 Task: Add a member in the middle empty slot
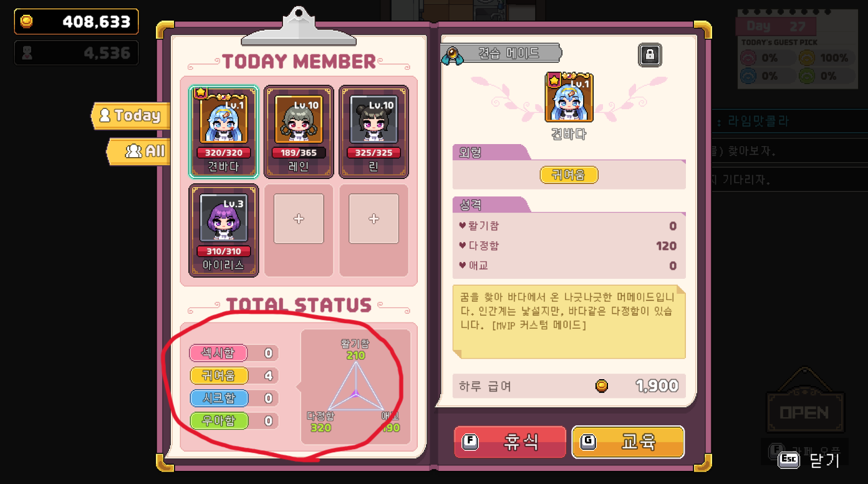(299, 219)
